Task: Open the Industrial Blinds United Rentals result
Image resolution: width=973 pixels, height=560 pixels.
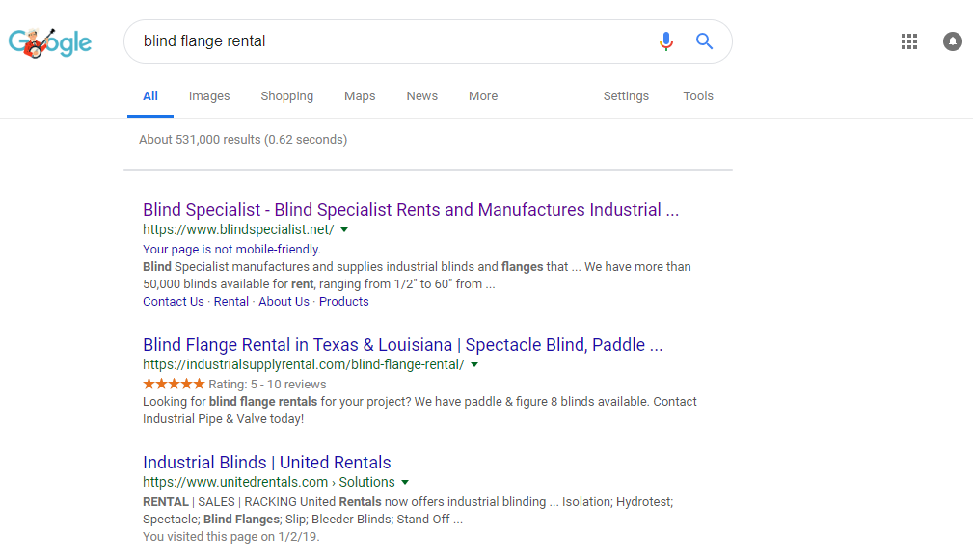Action: coord(266,462)
